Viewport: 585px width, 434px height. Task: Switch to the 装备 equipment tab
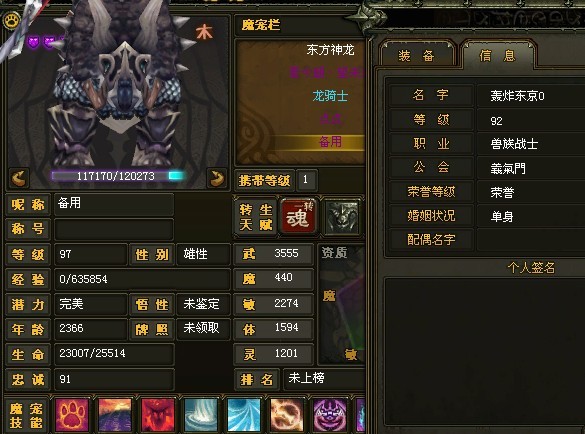pos(416,56)
